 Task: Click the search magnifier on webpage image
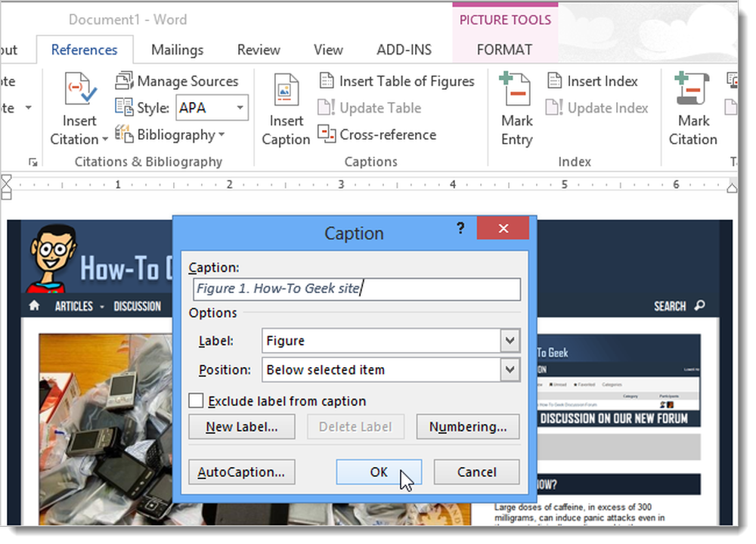(x=699, y=305)
